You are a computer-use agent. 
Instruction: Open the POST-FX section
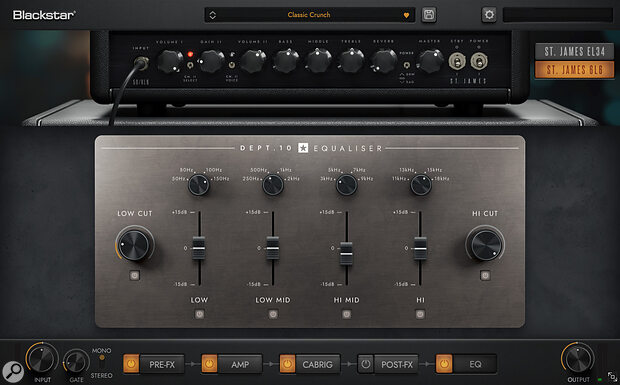(397, 364)
